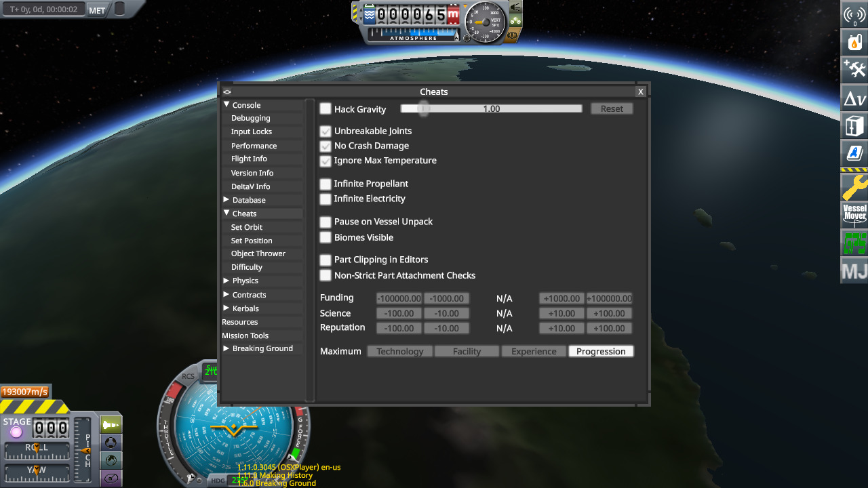868x488 pixels.
Task: Click the crossed hammer and wrench icon
Action: point(854,69)
